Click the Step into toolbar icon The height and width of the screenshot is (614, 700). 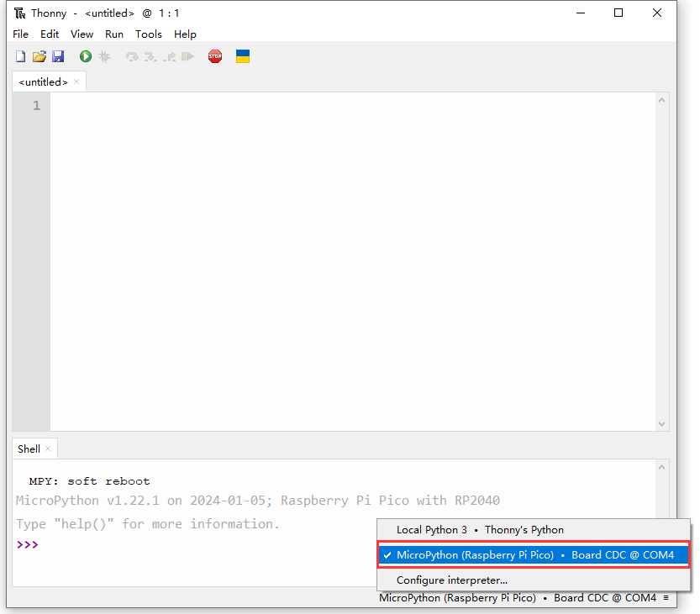coord(151,56)
